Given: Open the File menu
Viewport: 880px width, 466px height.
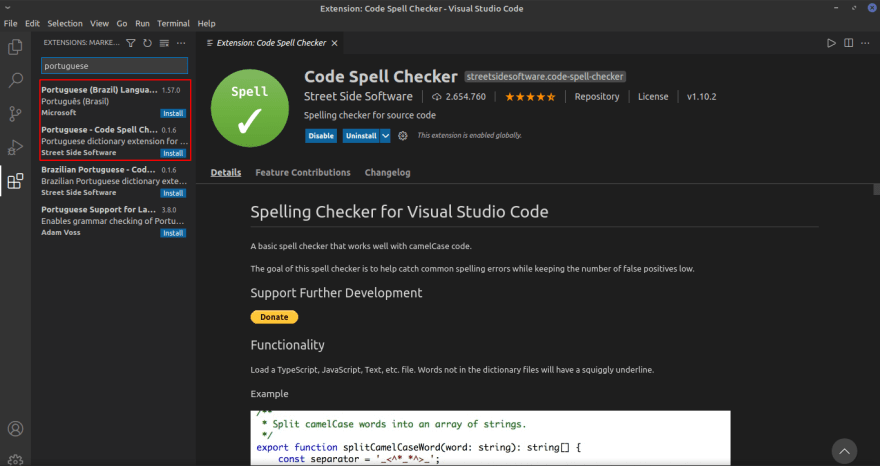Looking at the screenshot, I should coord(10,24).
